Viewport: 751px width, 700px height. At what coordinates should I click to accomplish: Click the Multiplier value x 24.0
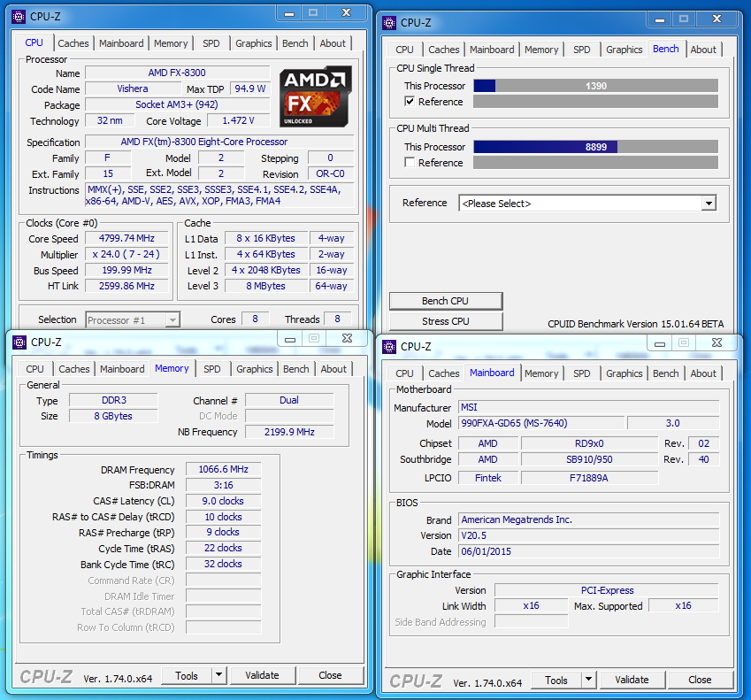coord(126,254)
